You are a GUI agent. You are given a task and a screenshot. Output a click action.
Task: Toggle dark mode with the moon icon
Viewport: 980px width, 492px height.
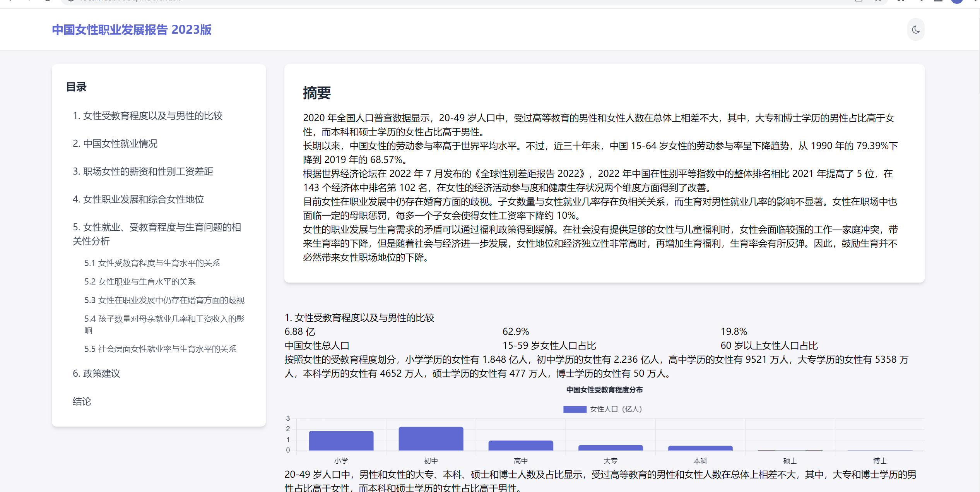pos(915,29)
